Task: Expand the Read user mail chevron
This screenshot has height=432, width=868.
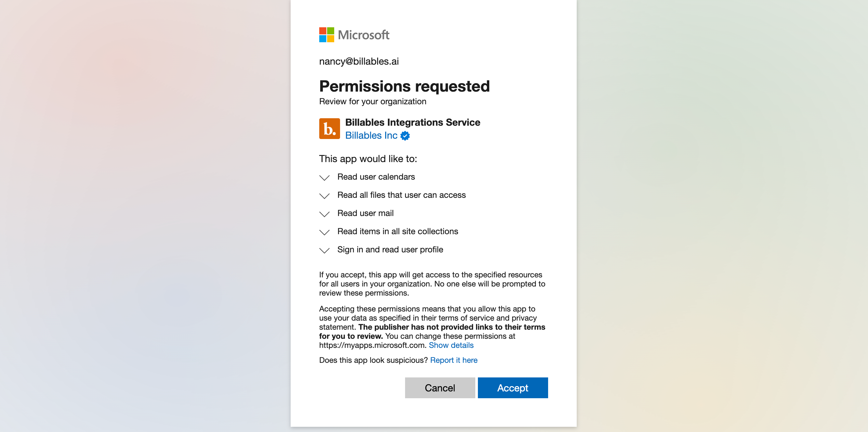Action: tap(324, 214)
